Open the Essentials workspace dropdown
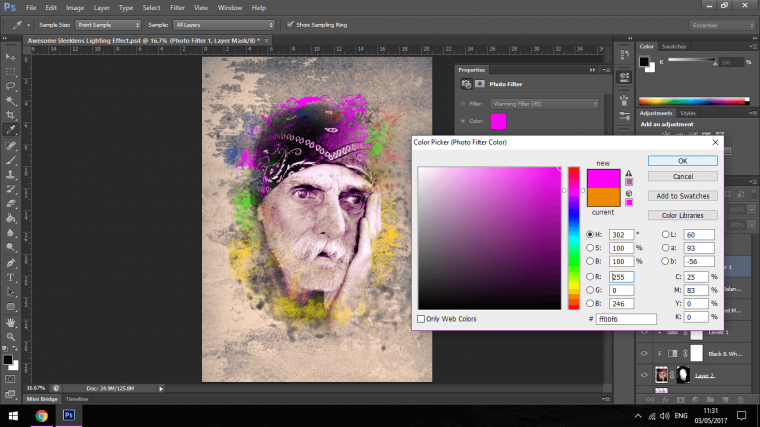Image resolution: width=760 pixels, height=427 pixels. (722, 25)
